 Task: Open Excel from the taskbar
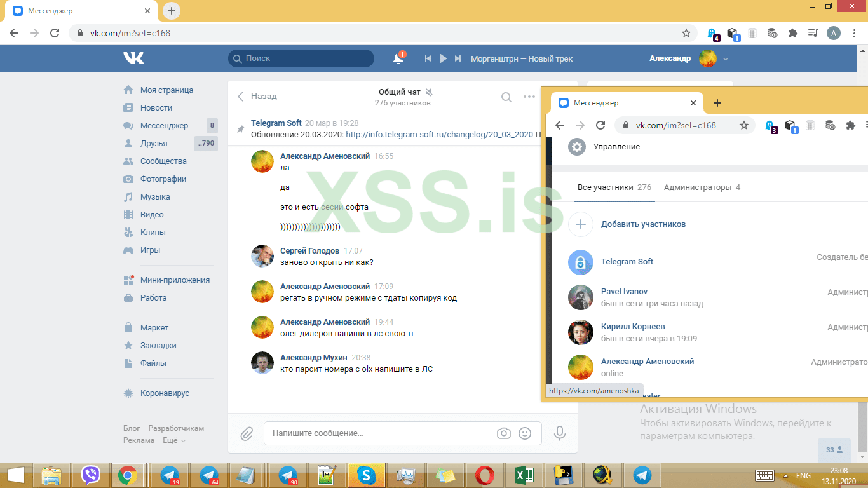tap(523, 475)
